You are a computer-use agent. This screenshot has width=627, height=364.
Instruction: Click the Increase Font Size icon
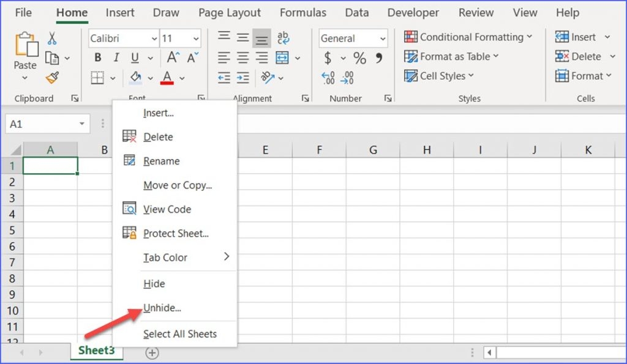click(173, 58)
